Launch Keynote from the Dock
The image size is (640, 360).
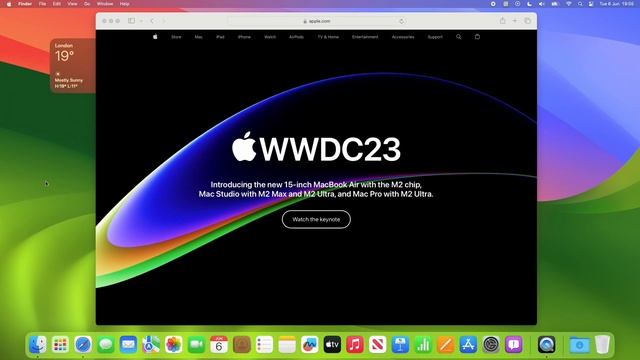pyautogui.click(x=400, y=344)
